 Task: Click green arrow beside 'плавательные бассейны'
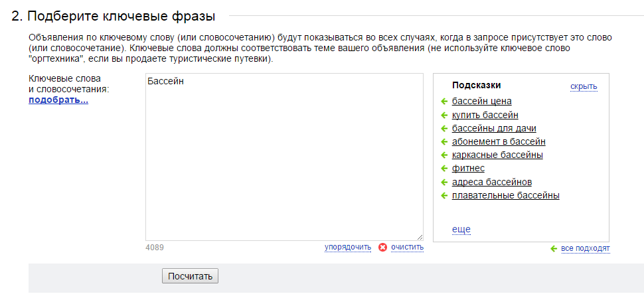click(443, 196)
